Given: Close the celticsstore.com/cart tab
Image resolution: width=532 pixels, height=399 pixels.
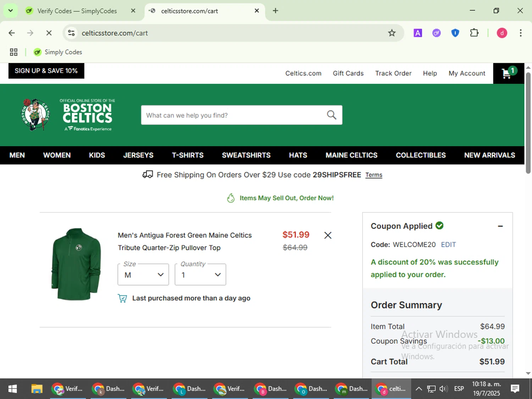Looking at the screenshot, I should (257, 11).
